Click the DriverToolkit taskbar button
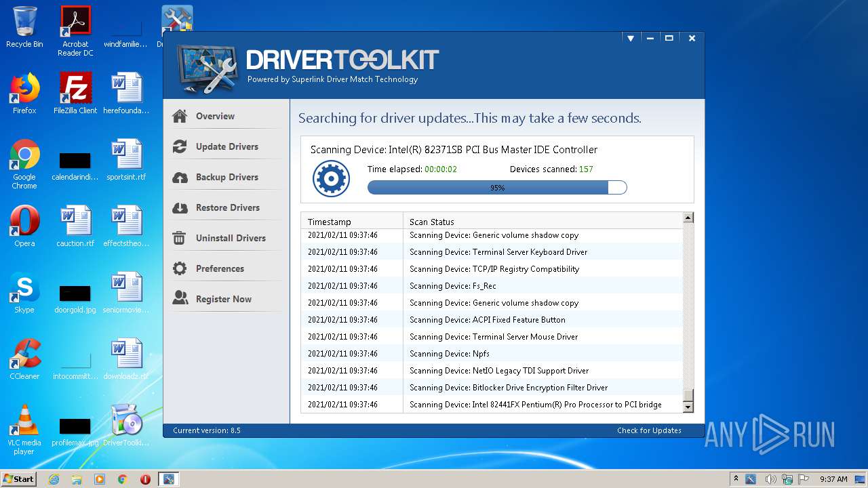Image resolution: width=868 pixels, height=488 pixels. tap(168, 479)
